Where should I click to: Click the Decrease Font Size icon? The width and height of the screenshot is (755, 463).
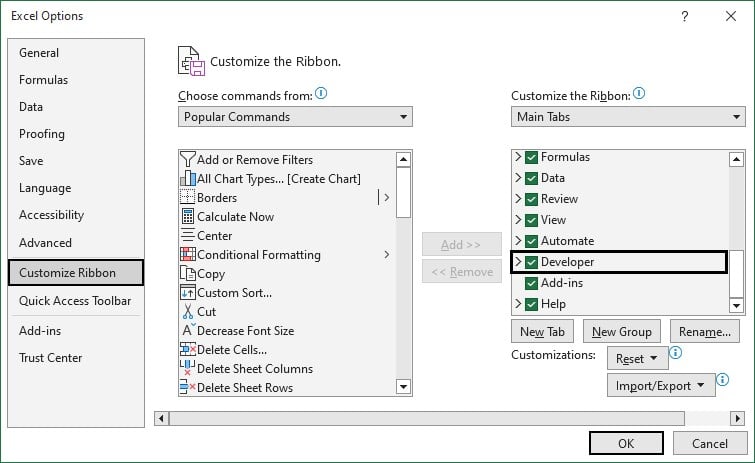[x=188, y=330]
